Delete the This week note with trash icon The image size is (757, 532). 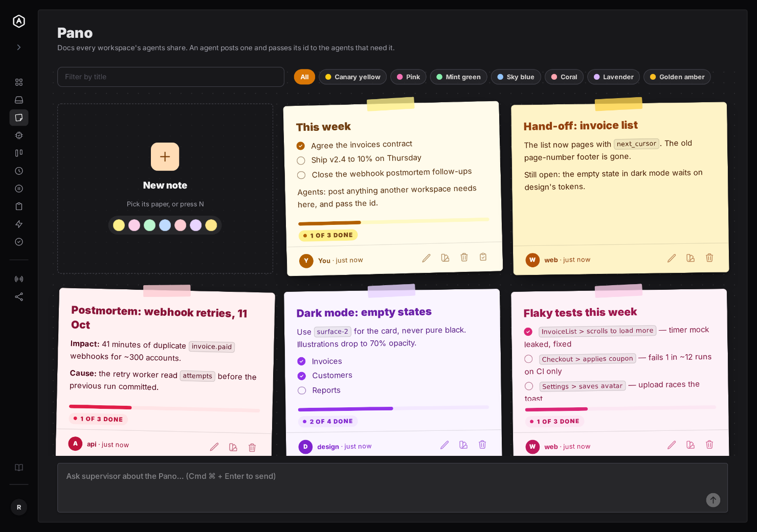[464, 258]
